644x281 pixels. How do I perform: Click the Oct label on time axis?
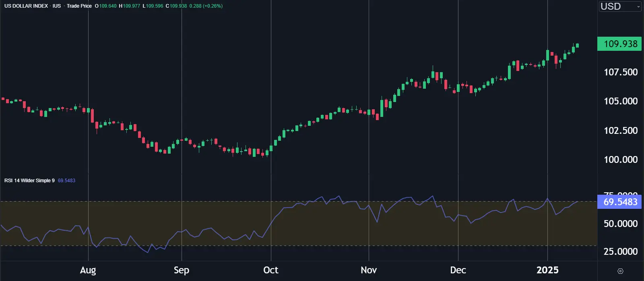click(x=271, y=270)
